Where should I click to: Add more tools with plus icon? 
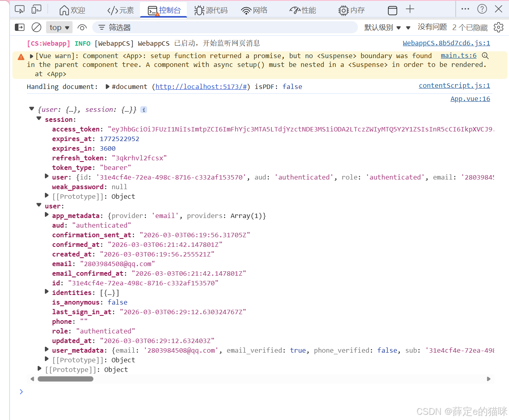[x=410, y=9]
